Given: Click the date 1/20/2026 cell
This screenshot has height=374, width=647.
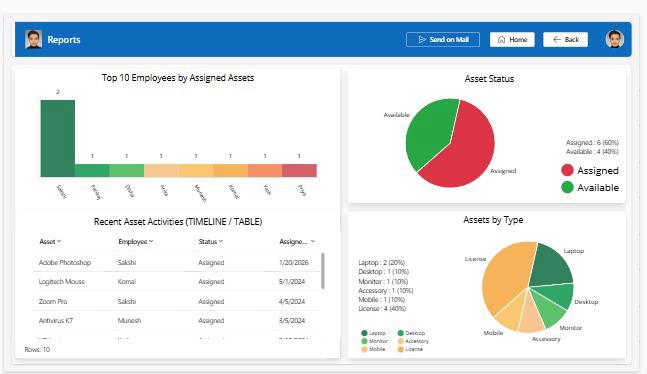Looking at the screenshot, I should pos(293,263).
